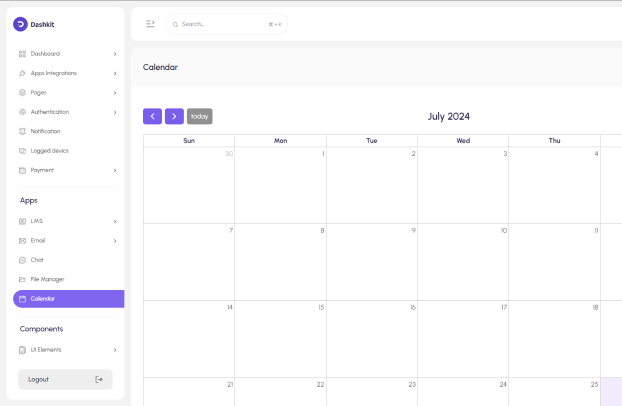This screenshot has height=406, width=622.
Task: Click the Pages icon in sidebar
Action: pos(22,93)
